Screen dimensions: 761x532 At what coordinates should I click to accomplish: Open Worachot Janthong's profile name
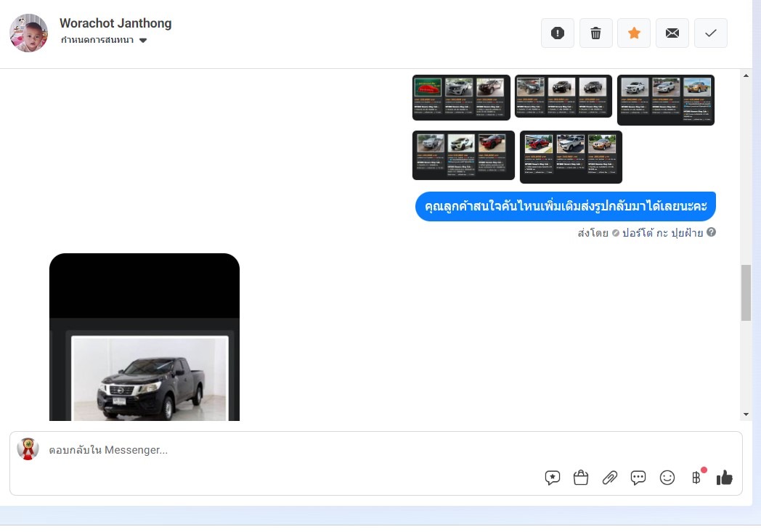115,23
